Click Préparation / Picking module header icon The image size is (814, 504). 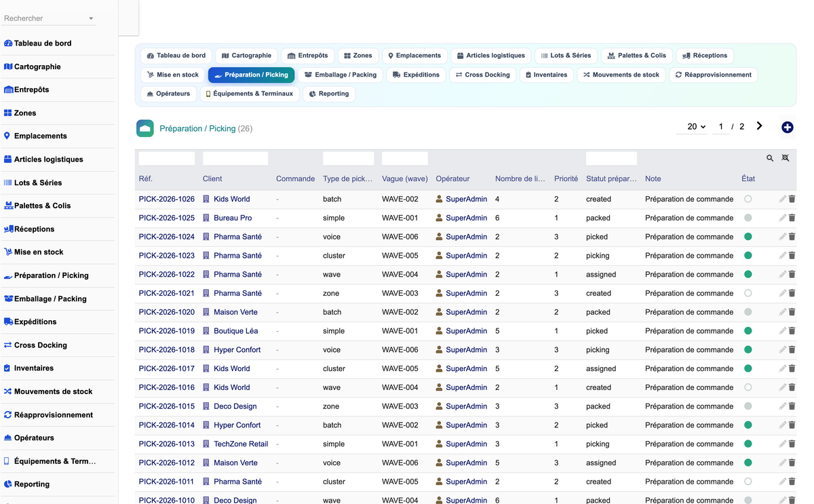click(x=145, y=128)
